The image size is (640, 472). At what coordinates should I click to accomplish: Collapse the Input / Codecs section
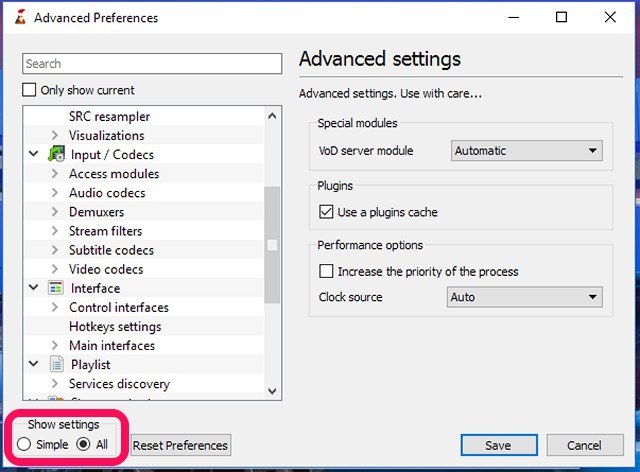coord(34,154)
